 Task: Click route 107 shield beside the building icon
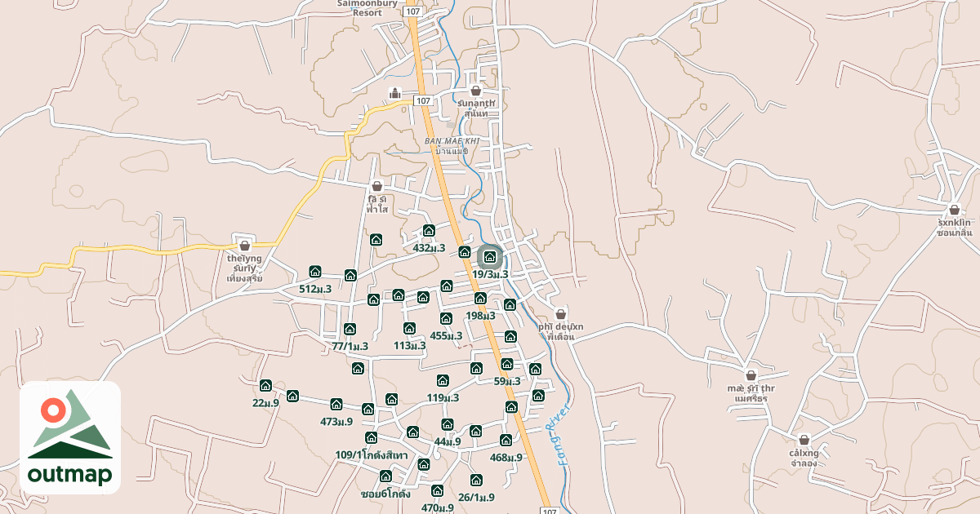[422, 100]
